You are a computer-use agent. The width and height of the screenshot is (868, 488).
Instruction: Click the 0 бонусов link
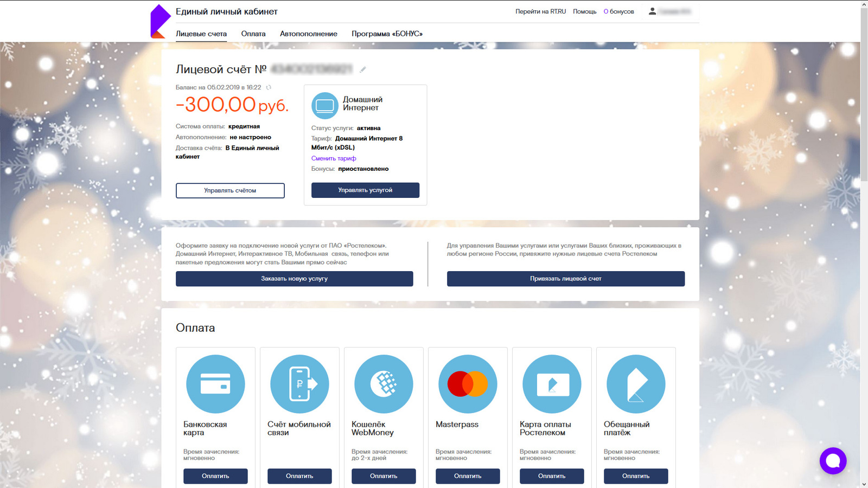click(619, 11)
